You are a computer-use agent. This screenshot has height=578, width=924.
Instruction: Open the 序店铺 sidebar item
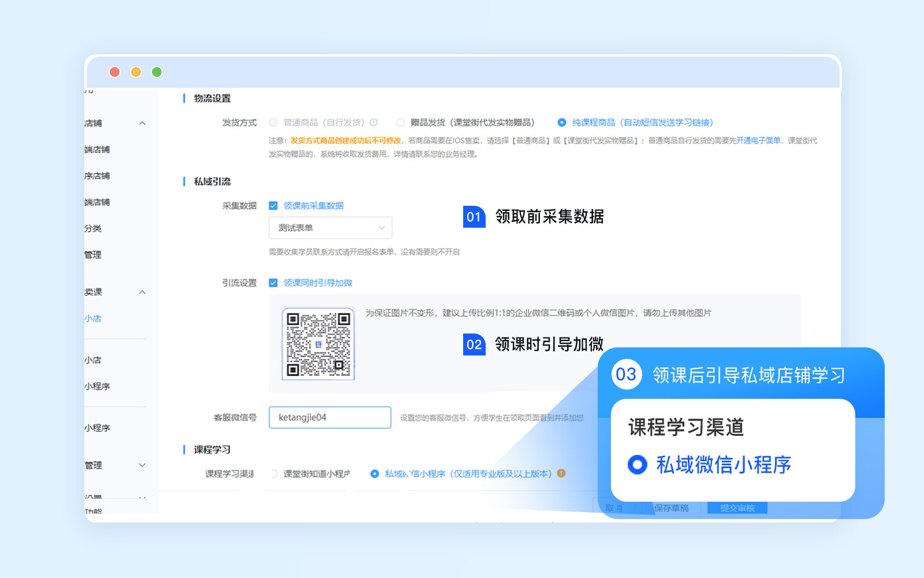coord(97,176)
